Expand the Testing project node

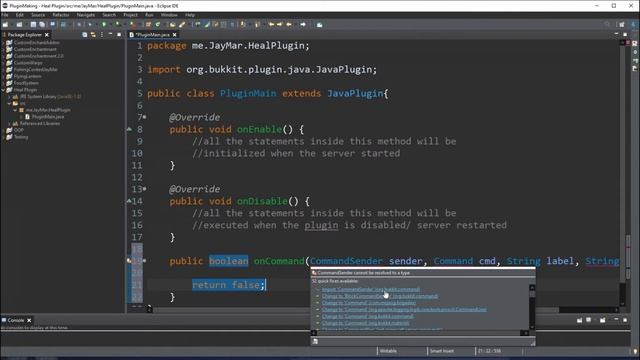3,137
